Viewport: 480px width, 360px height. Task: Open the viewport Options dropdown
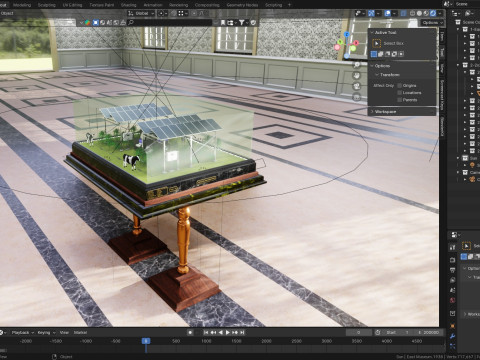(432, 23)
